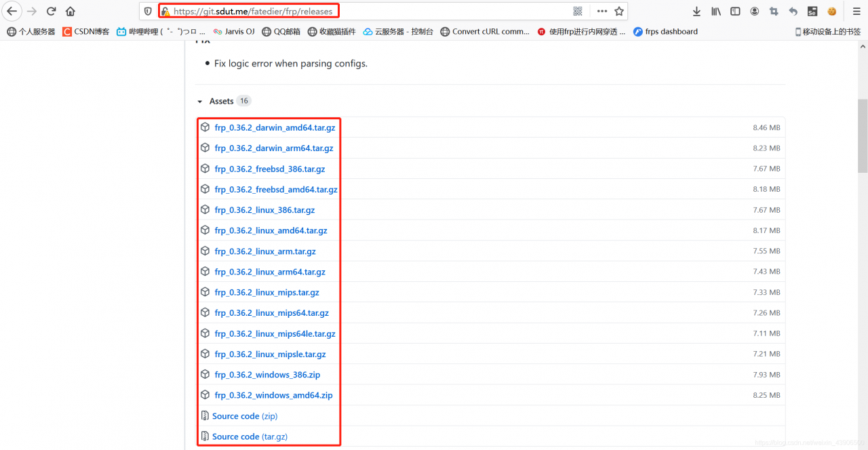Image resolution: width=868 pixels, height=450 pixels.
Task: Download frp_0.36.2_linux_amd64.tar.gz
Action: tap(271, 230)
